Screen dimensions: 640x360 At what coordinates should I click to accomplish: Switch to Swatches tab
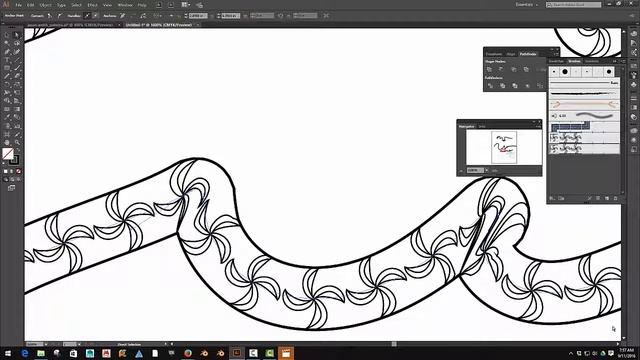556,61
